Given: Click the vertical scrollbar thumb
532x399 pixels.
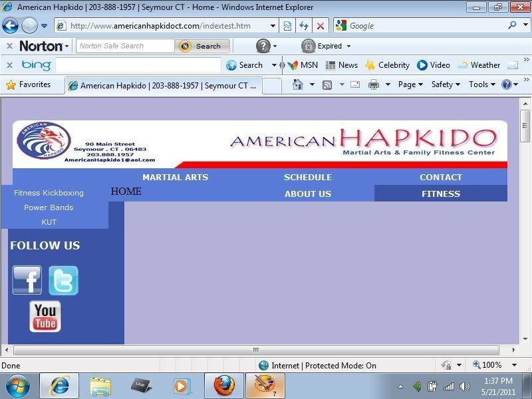Looking at the screenshot, I should (x=525, y=126).
